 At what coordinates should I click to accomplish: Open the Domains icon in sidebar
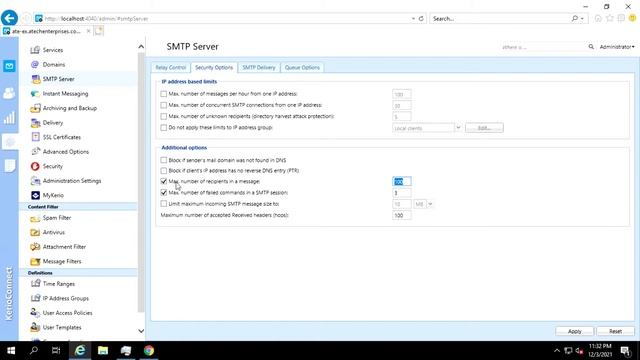(x=35, y=64)
